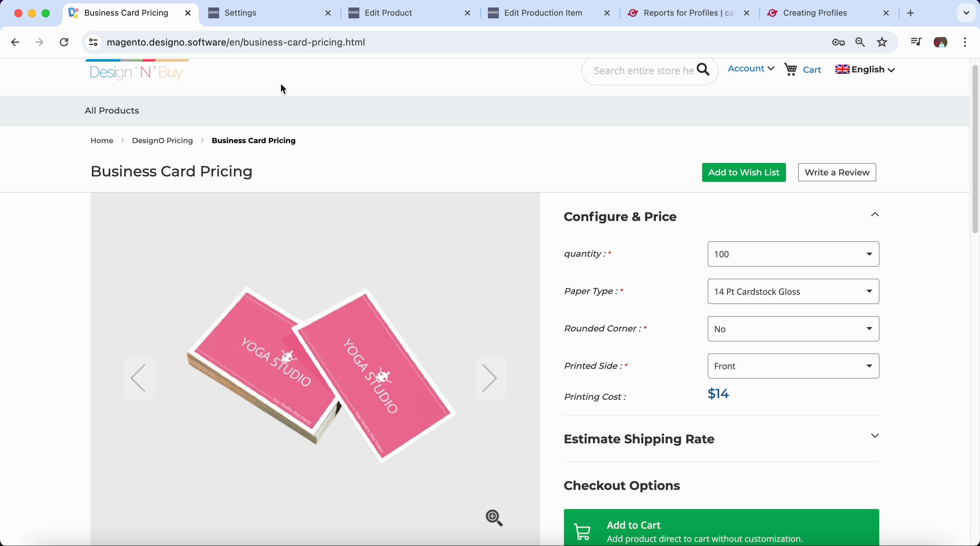Open All Products menu item

[112, 110]
